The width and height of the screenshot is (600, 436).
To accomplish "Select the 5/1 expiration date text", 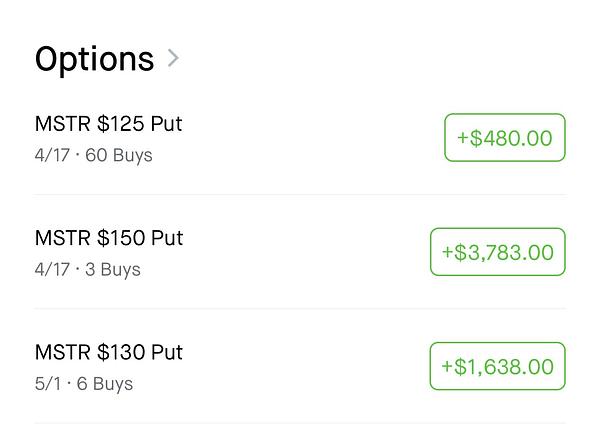I will pos(48,383).
